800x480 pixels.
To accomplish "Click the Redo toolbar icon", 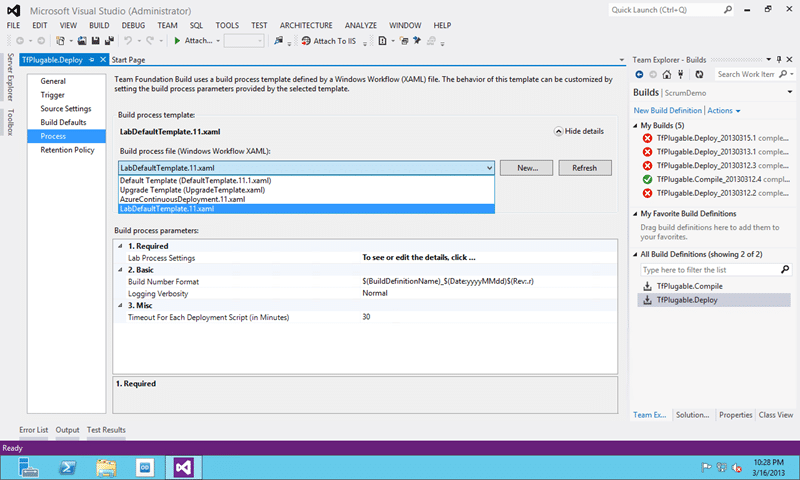I will pos(150,41).
